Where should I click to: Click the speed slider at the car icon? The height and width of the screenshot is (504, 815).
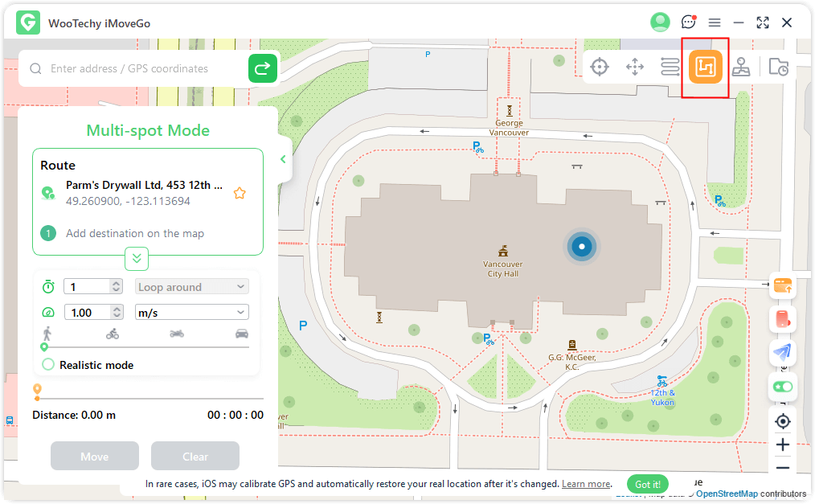pyautogui.click(x=242, y=346)
